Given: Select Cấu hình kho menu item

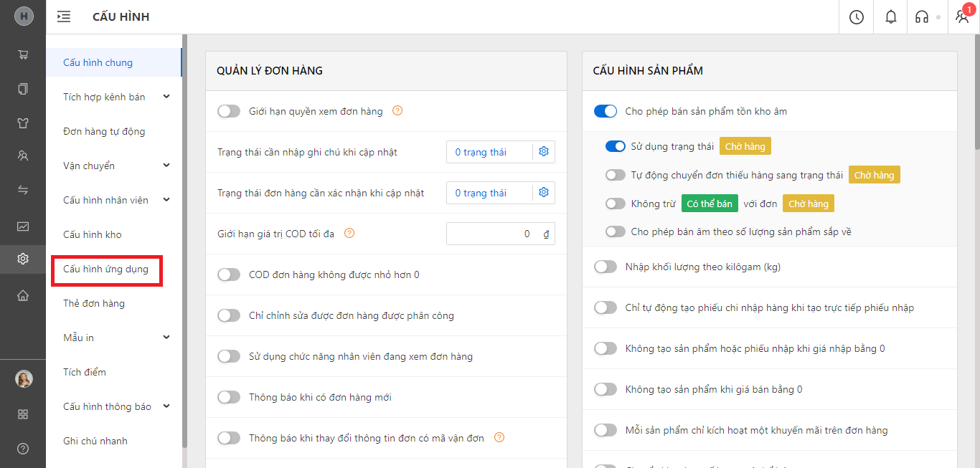Looking at the screenshot, I should click(x=92, y=234).
